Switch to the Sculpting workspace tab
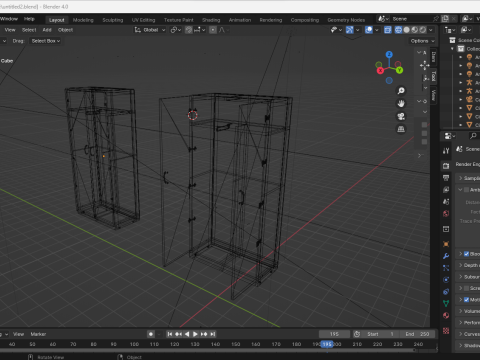This screenshot has height=360, width=480. pyautogui.click(x=113, y=20)
